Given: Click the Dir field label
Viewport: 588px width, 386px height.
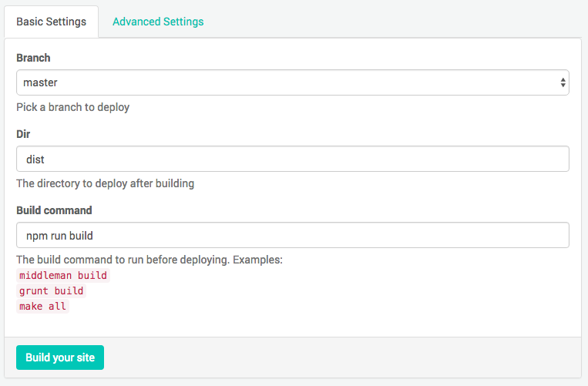Looking at the screenshot, I should (23, 134).
